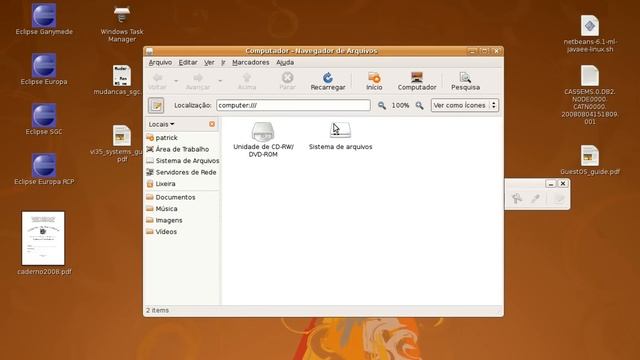The image size is (640, 360).
Task: Open Servidores de Rede in sidebar
Action: (182, 172)
